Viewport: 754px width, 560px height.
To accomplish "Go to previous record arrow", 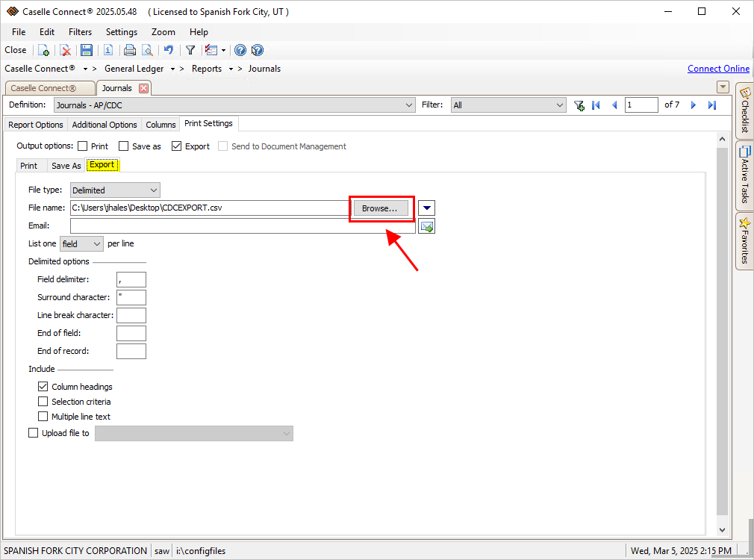I will pos(614,105).
